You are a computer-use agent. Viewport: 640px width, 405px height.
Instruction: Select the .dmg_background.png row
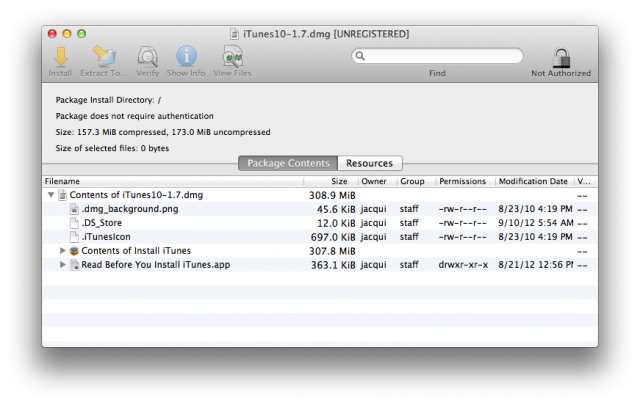point(320,209)
